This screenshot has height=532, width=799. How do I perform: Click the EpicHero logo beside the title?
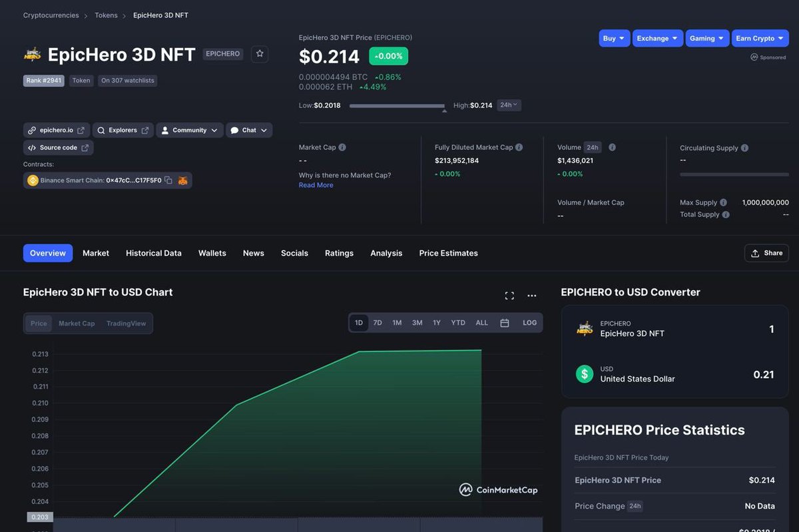tap(32, 54)
